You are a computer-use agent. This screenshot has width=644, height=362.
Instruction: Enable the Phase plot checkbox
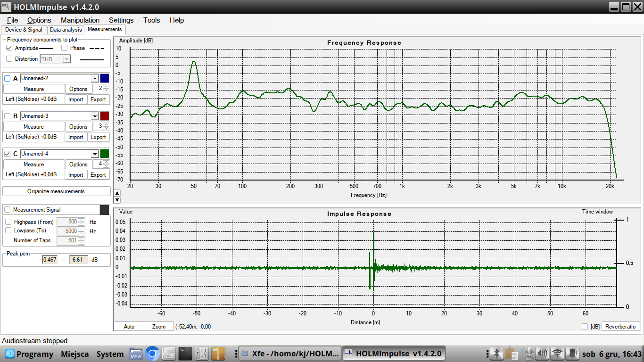65,48
